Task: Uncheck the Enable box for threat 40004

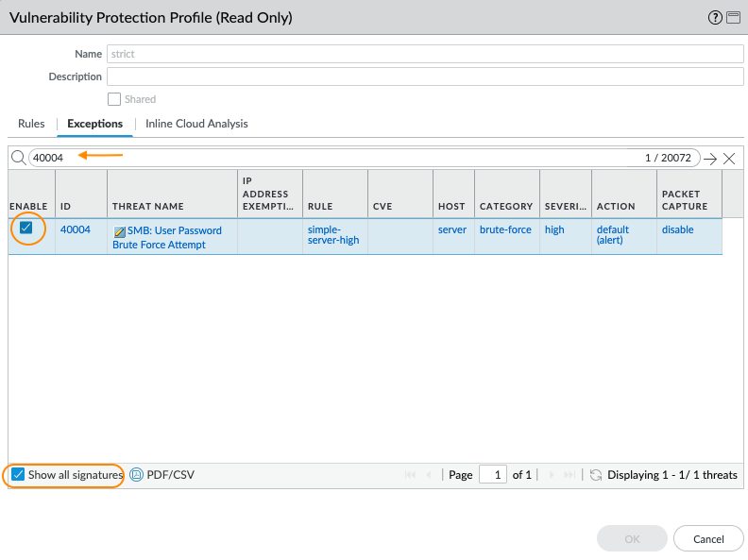Action: point(26,228)
